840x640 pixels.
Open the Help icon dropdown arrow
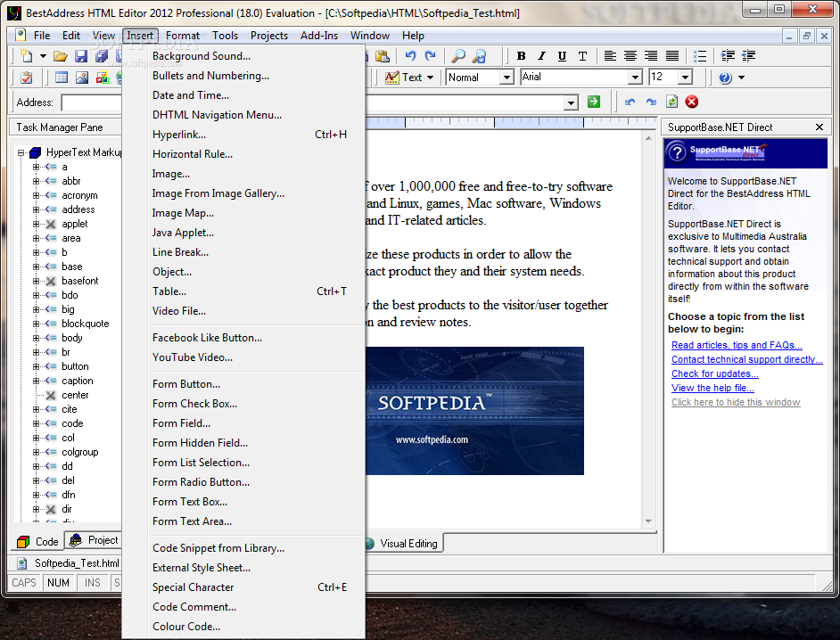(x=741, y=78)
